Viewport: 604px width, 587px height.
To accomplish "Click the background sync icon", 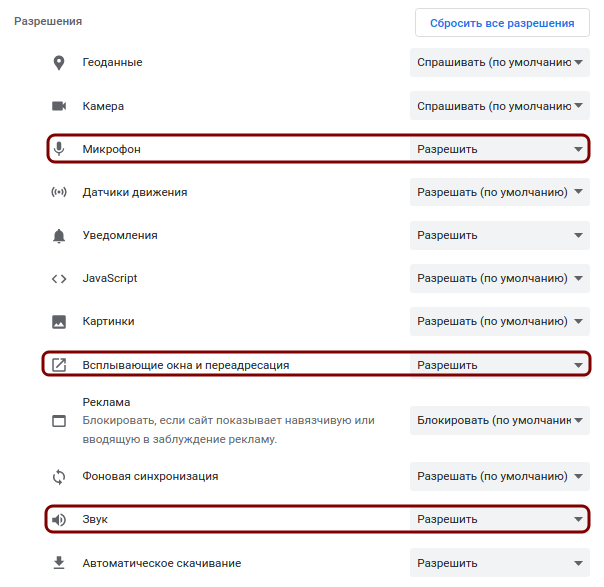I will coord(59,476).
